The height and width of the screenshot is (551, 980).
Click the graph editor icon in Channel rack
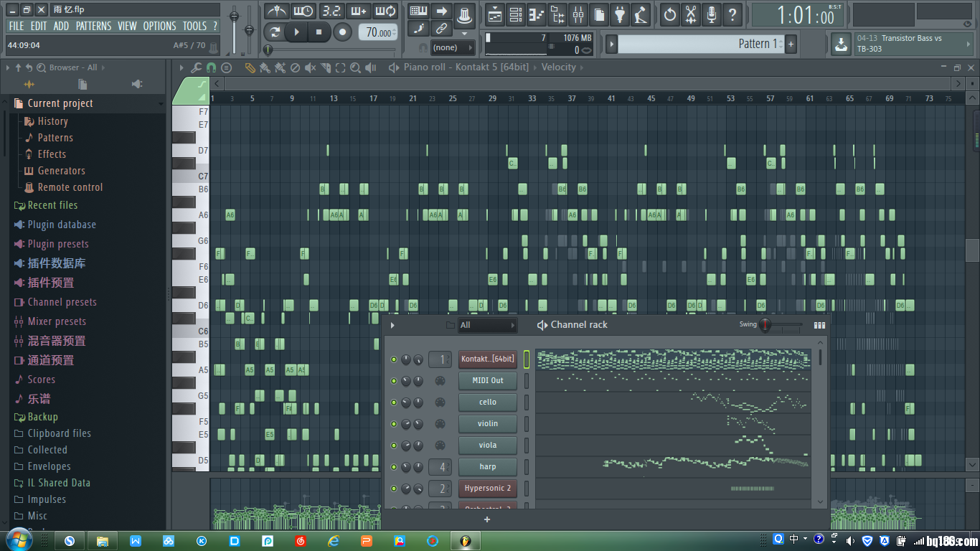[819, 325]
